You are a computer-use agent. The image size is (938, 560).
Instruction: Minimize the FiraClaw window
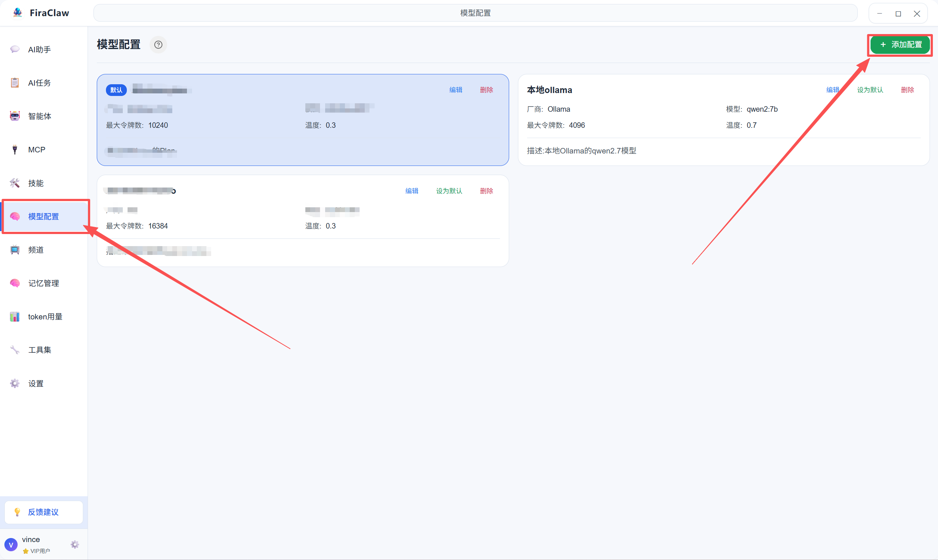click(879, 14)
